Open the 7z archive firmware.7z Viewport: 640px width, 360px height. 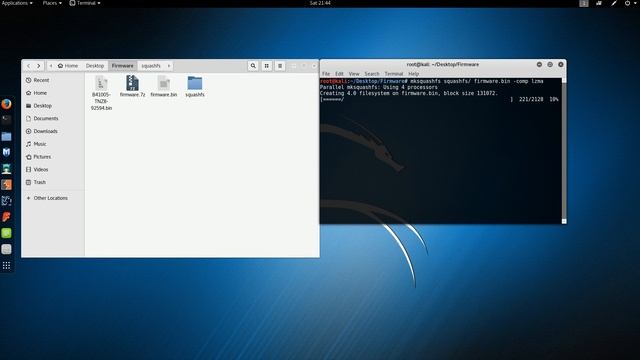132,86
